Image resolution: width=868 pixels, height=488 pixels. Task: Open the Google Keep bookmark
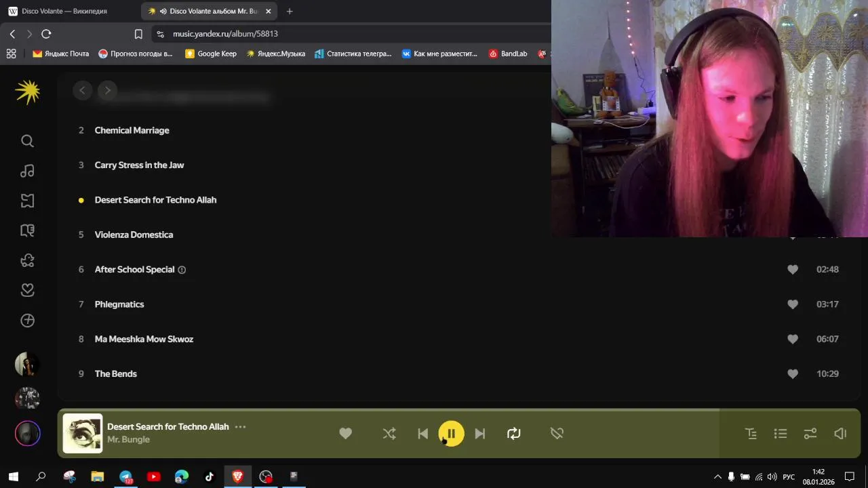click(211, 54)
